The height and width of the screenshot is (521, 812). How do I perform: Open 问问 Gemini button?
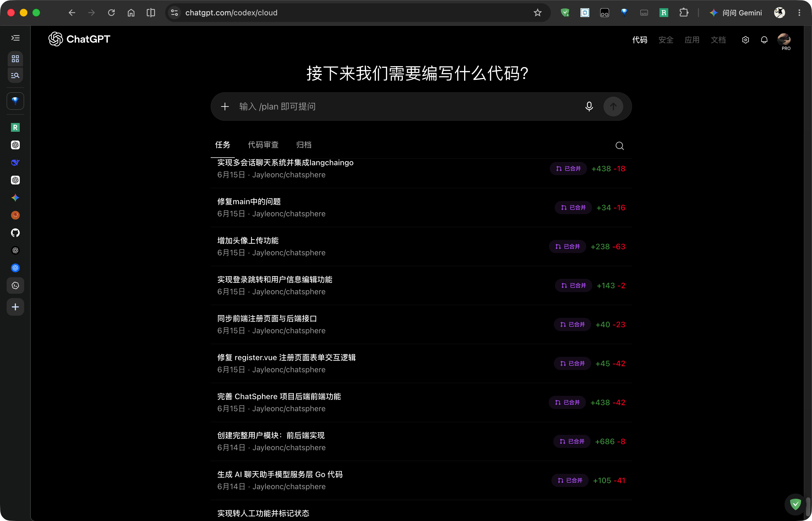click(735, 13)
